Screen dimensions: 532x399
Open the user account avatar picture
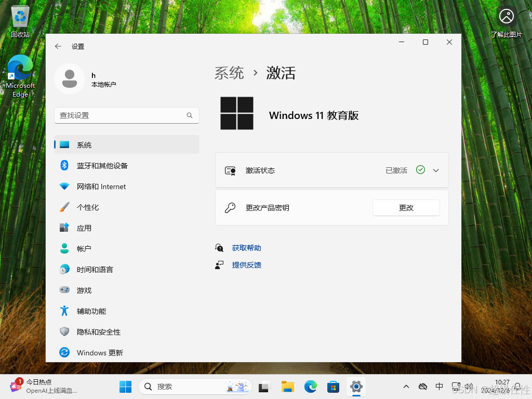pyautogui.click(x=70, y=79)
